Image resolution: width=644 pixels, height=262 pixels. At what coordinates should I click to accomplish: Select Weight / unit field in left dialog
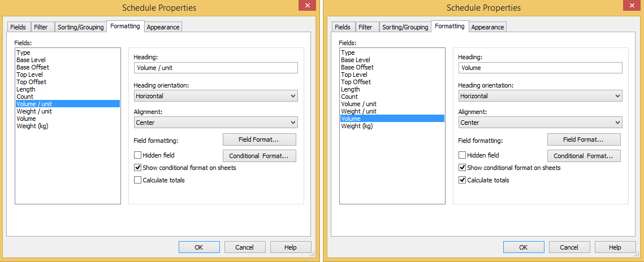click(x=68, y=112)
